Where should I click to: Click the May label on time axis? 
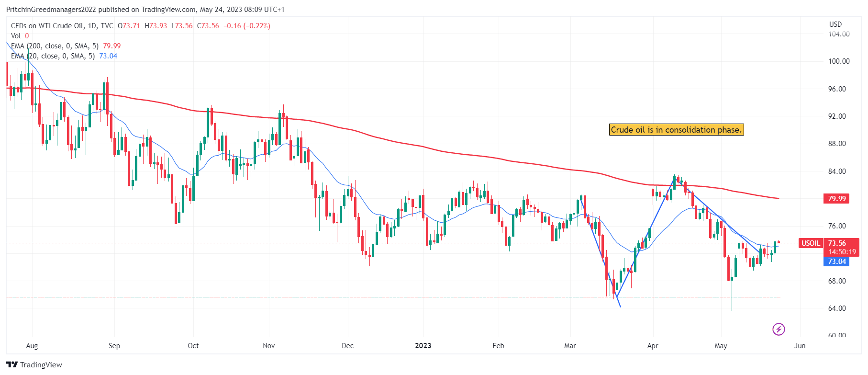click(721, 345)
